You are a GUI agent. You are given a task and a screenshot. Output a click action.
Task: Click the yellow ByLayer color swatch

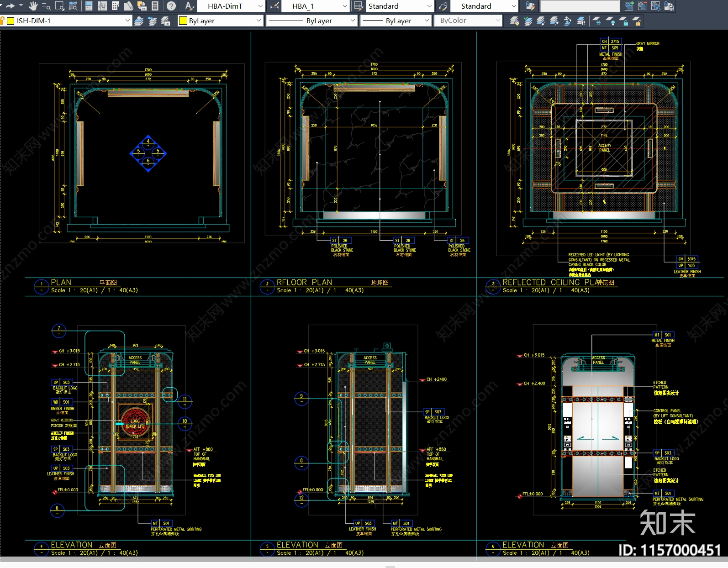tap(183, 21)
